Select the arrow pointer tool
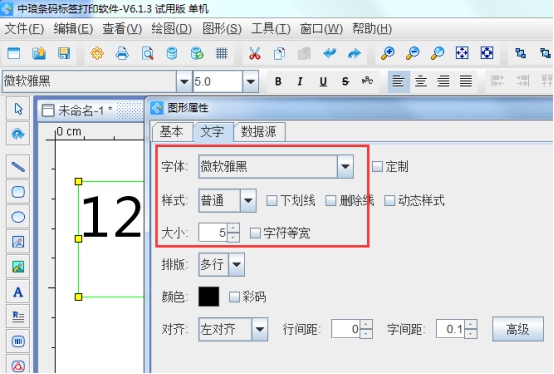 point(18,109)
